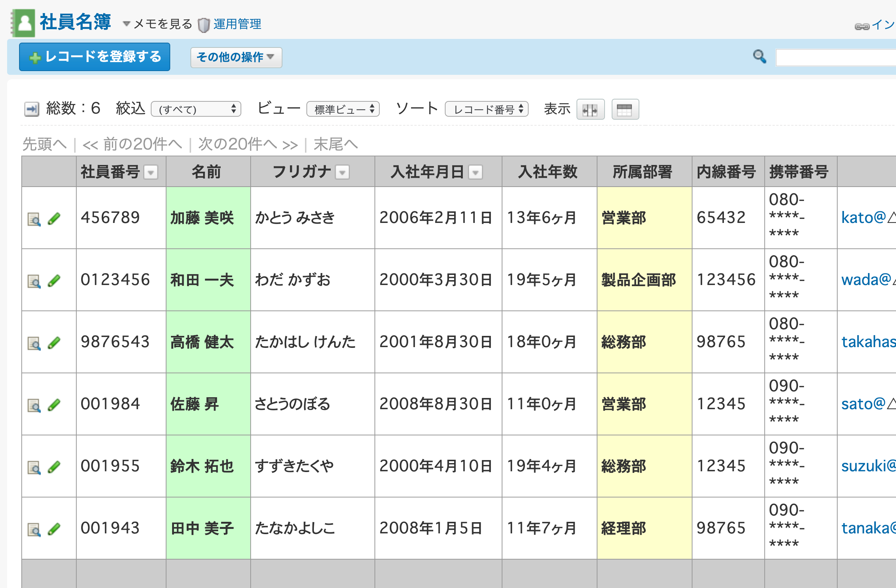Viewport: 896px width, 588px height.
Task: Go to 先頭へ first page
Action: [x=45, y=144]
